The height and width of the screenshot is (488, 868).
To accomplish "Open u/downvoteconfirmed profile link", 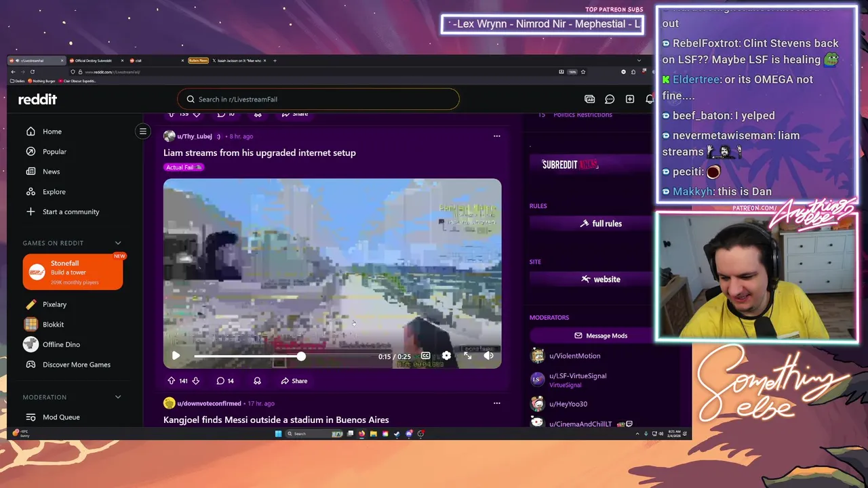I will (209, 403).
